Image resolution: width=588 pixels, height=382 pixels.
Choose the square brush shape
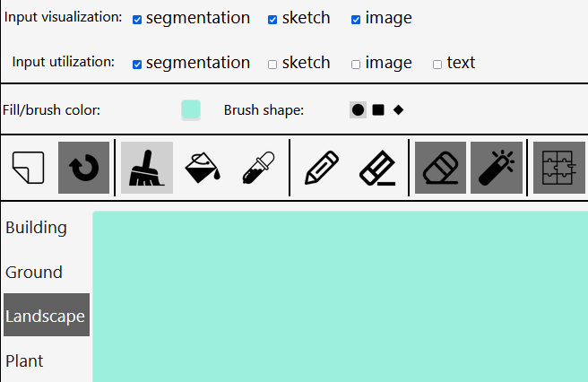point(378,110)
